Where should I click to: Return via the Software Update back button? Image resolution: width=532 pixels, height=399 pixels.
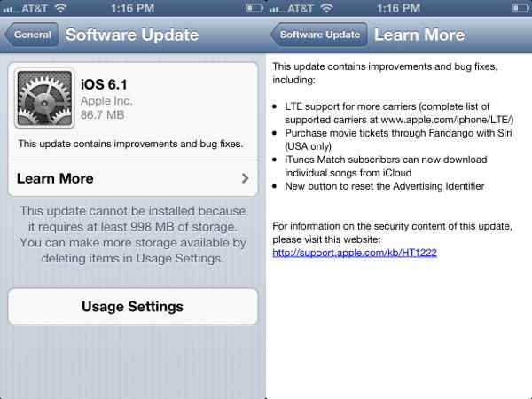click(x=319, y=35)
